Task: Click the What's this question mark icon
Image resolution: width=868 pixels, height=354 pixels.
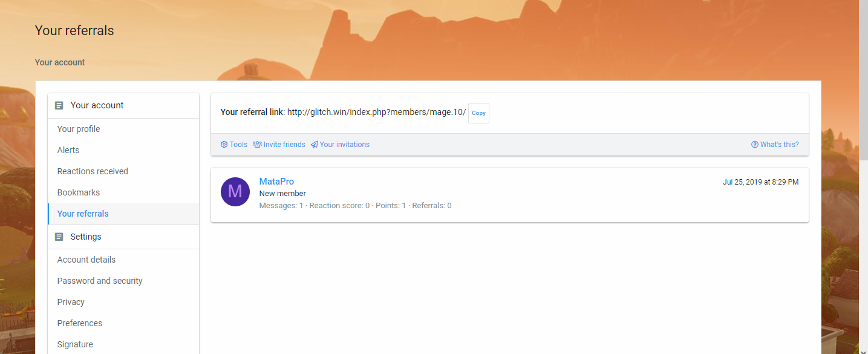Action: [x=755, y=145]
